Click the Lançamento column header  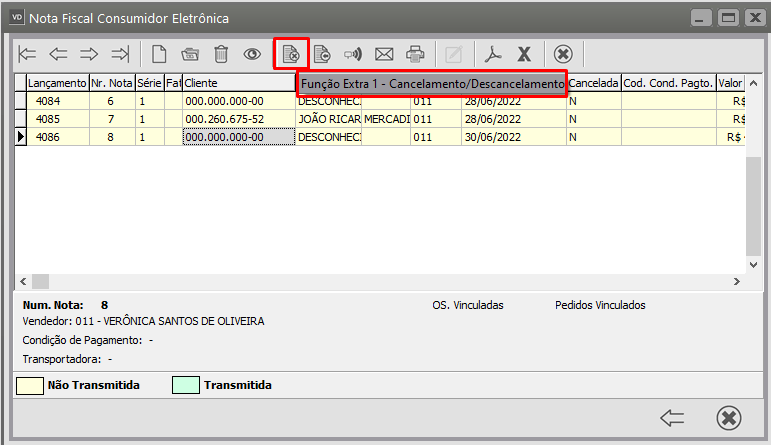pos(57,83)
